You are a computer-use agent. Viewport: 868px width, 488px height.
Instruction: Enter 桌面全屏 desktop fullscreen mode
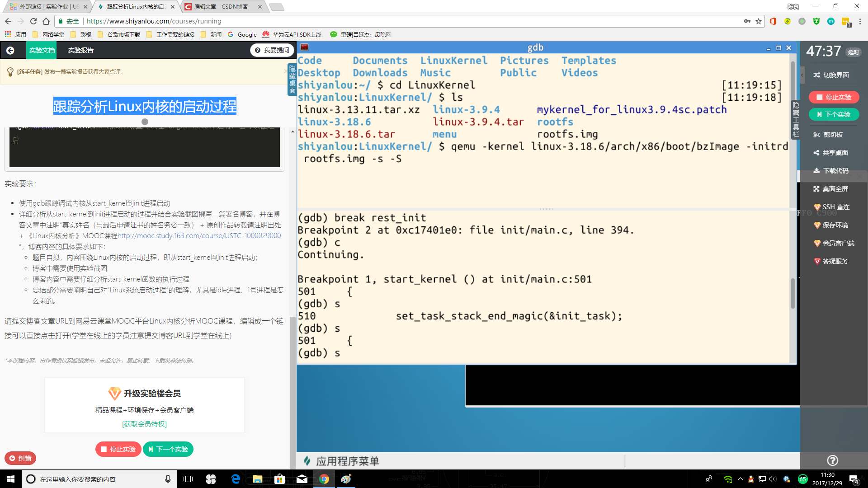[831, 189]
